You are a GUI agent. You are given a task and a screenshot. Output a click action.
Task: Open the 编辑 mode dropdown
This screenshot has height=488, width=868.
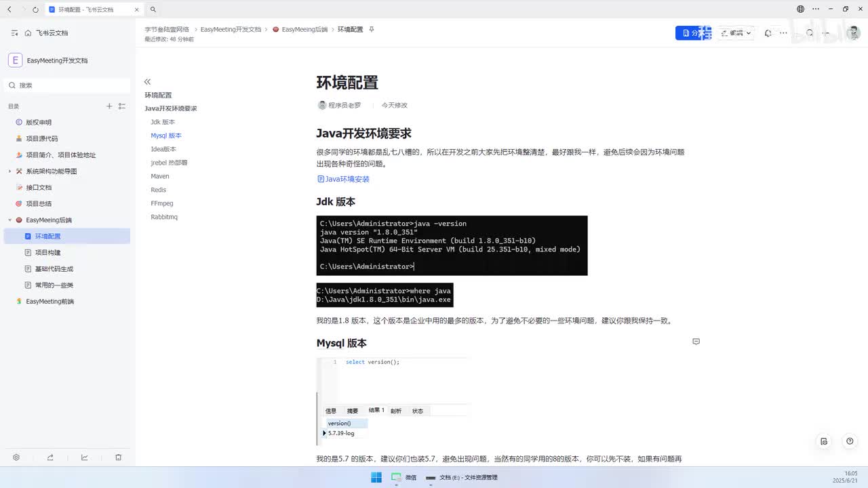pyautogui.click(x=736, y=33)
